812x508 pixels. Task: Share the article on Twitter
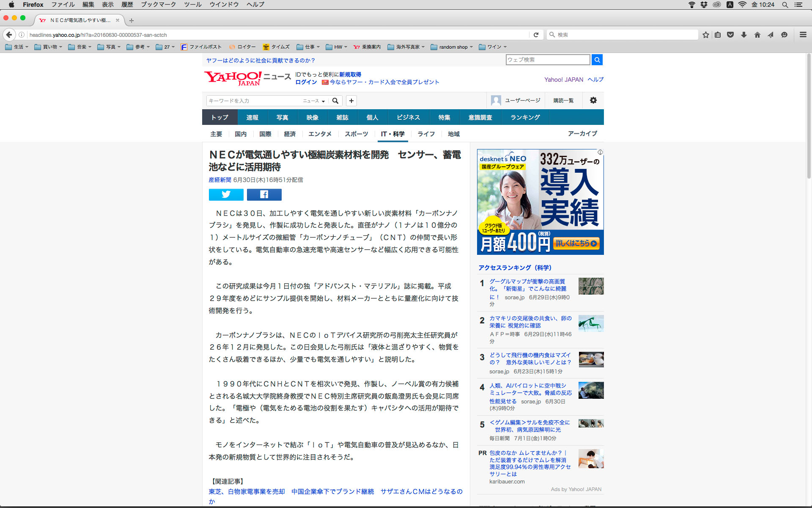coord(226,194)
